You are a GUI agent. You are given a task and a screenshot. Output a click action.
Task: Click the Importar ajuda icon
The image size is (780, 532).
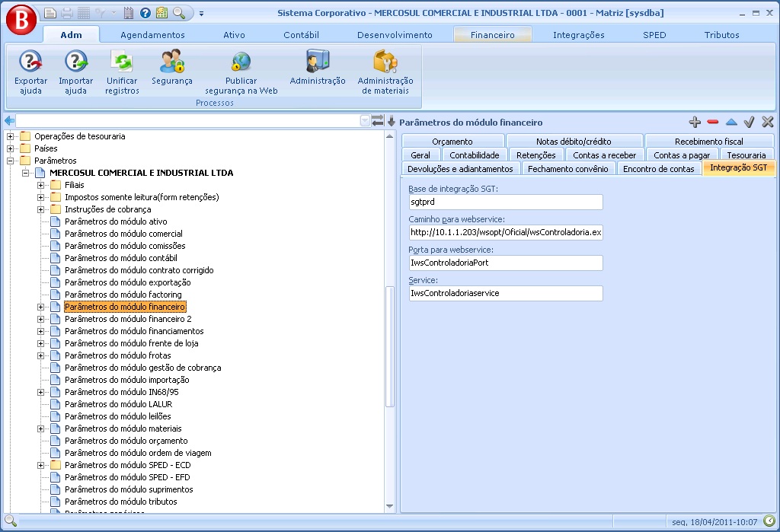tap(75, 62)
